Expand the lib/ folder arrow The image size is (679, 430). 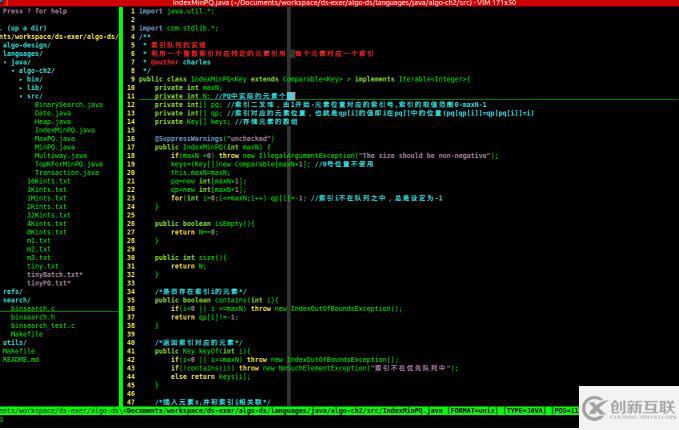pyautogui.click(x=21, y=88)
